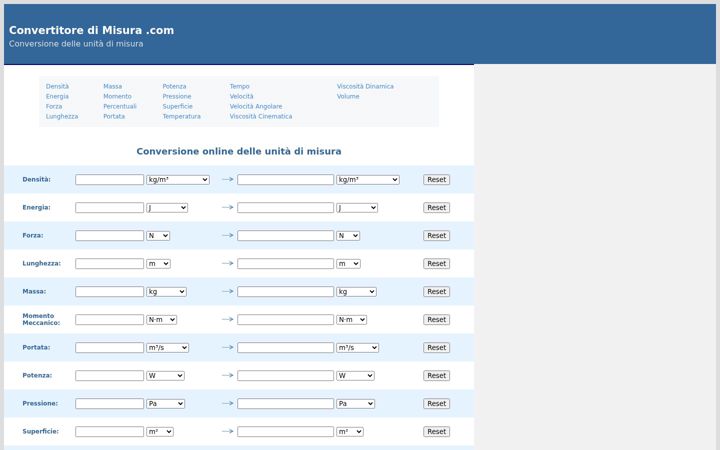Screen dimensions: 720x450
Task: Open the Portata source m³/s dropdown
Action: click(168, 348)
